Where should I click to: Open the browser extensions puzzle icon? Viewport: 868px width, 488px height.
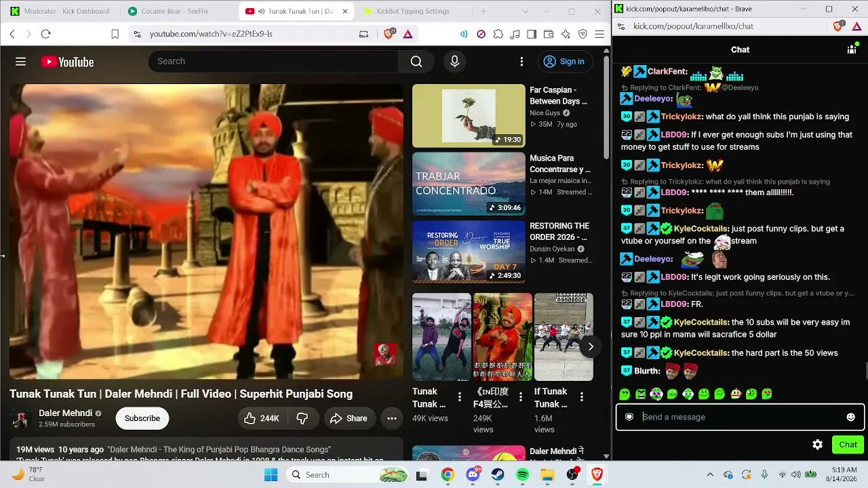(x=498, y=34)
